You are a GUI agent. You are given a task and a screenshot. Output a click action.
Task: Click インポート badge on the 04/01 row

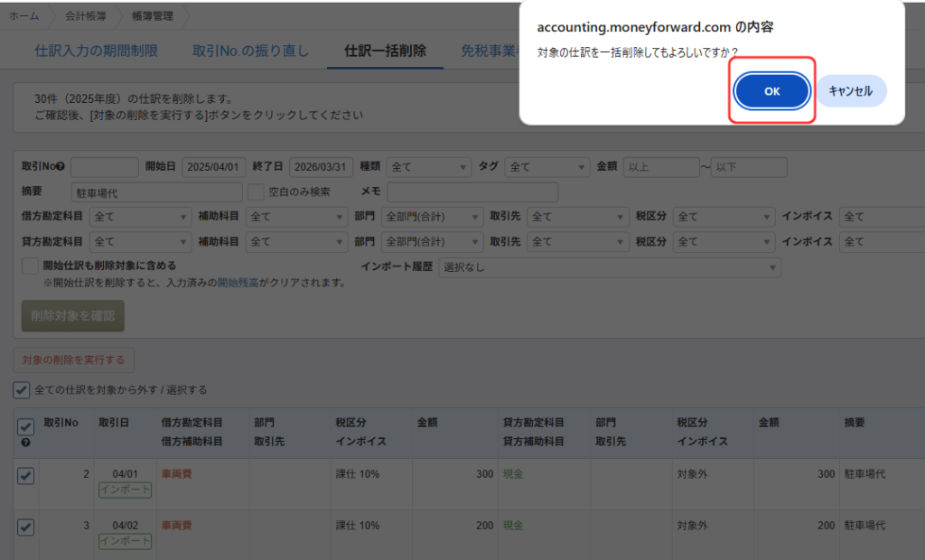point(126,490)
